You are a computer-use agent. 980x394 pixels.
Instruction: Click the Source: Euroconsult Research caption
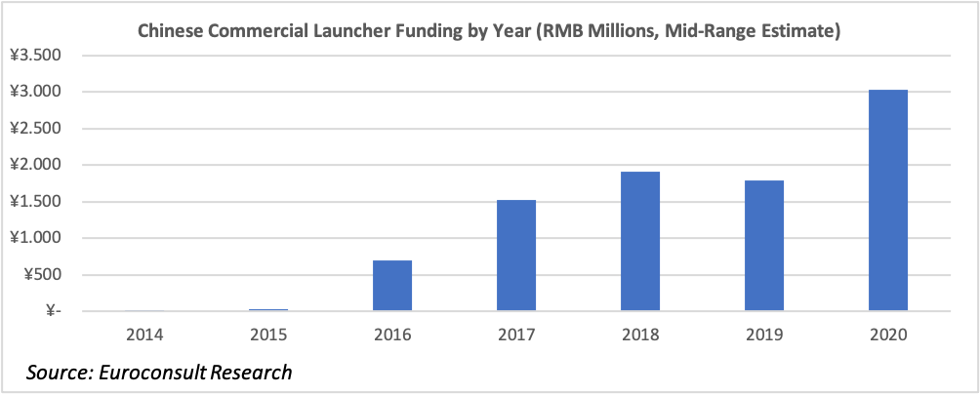159,373
